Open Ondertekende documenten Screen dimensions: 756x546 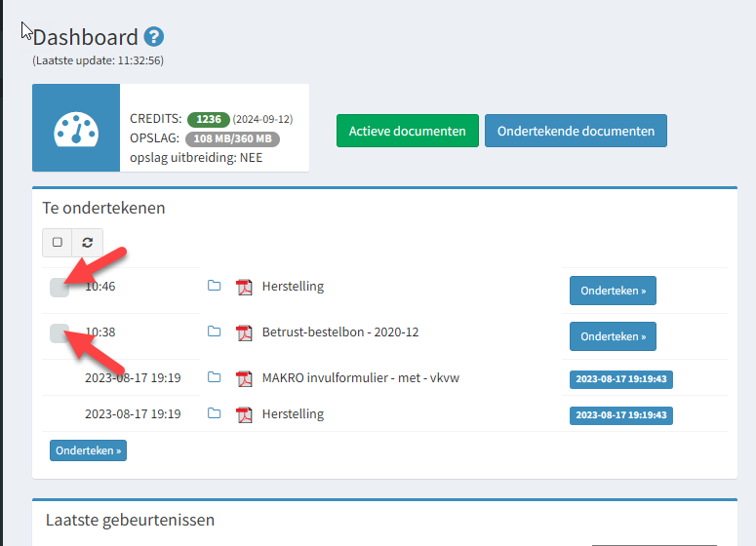tap(576, 131)
